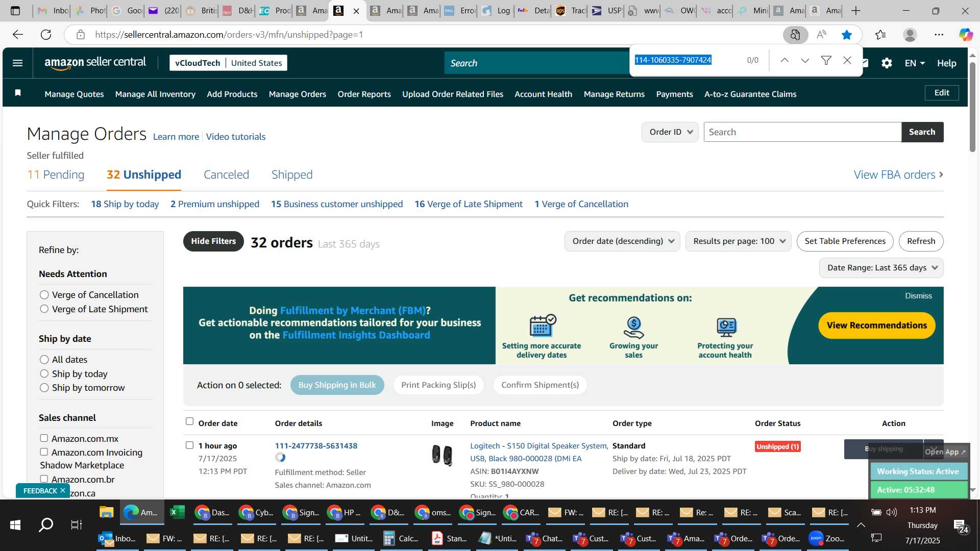Open Windows taskbar search
The image size is (980, 551).
coord(46,524)
